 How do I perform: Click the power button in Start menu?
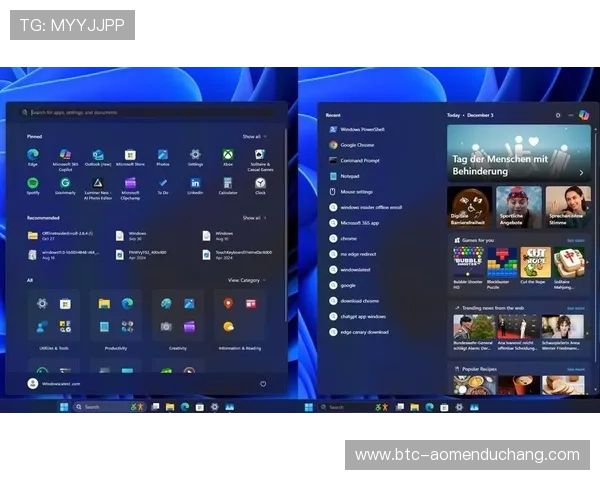[x=263, y=383]
